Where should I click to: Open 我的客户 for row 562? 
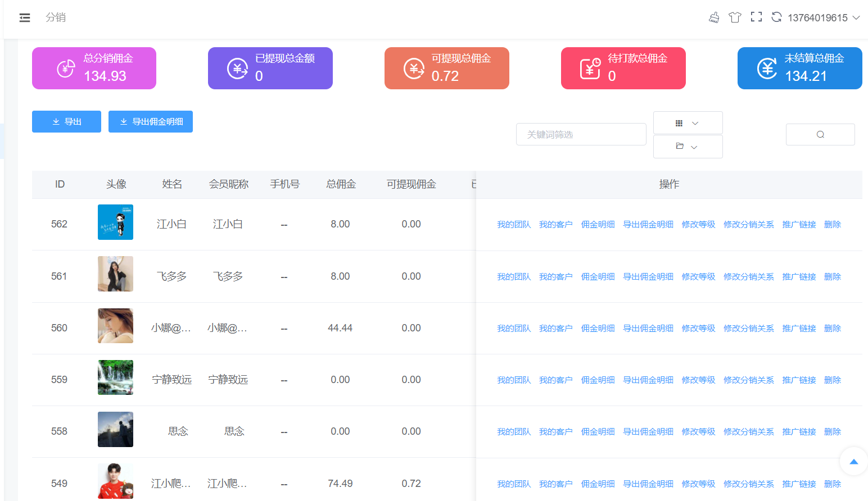click(x=556, y=225)
